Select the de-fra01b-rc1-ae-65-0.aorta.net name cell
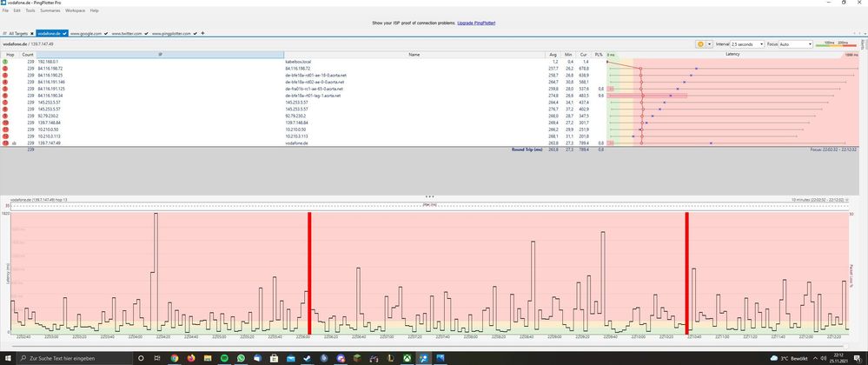 point(414,89)
